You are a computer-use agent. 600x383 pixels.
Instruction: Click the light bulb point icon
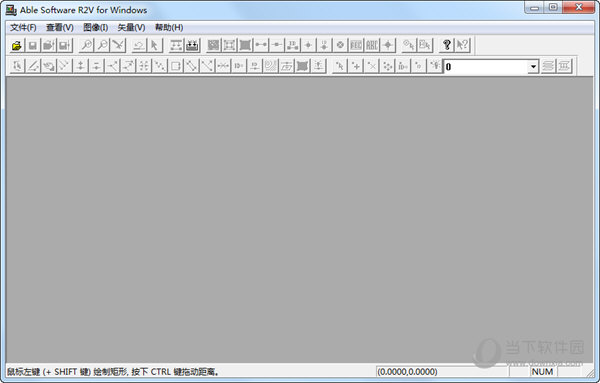(435, 66)
